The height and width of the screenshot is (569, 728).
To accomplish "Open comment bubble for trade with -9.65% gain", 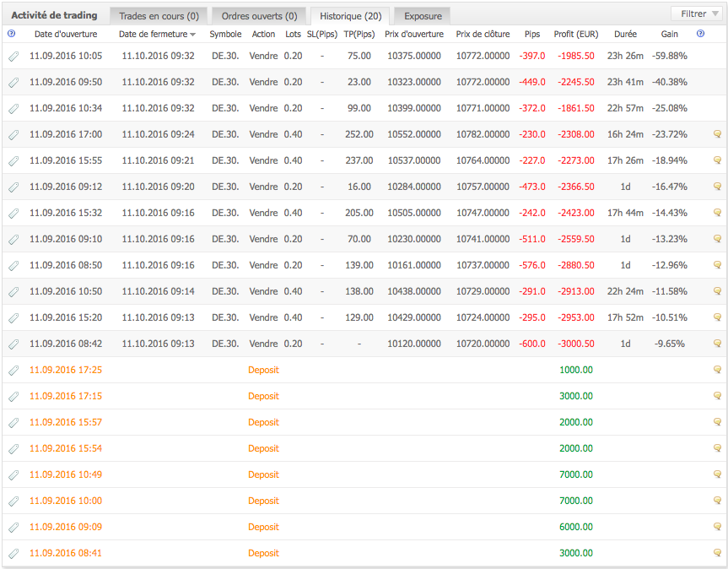I will 717,344.
